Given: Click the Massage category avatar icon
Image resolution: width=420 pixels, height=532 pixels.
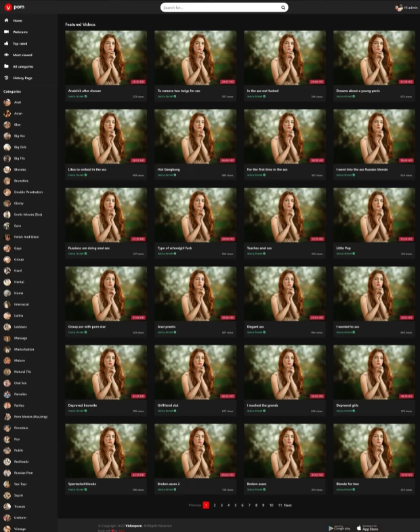Looking at the screenshot, I should pos(7,338).
